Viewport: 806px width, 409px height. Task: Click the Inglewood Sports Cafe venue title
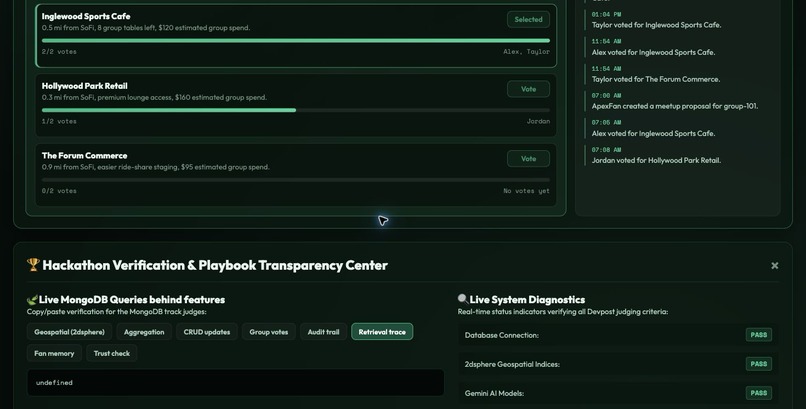pos(86,16)
